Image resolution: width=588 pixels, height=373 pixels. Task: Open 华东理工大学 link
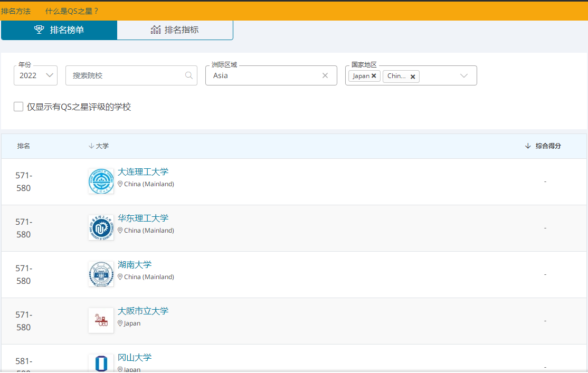143,218
